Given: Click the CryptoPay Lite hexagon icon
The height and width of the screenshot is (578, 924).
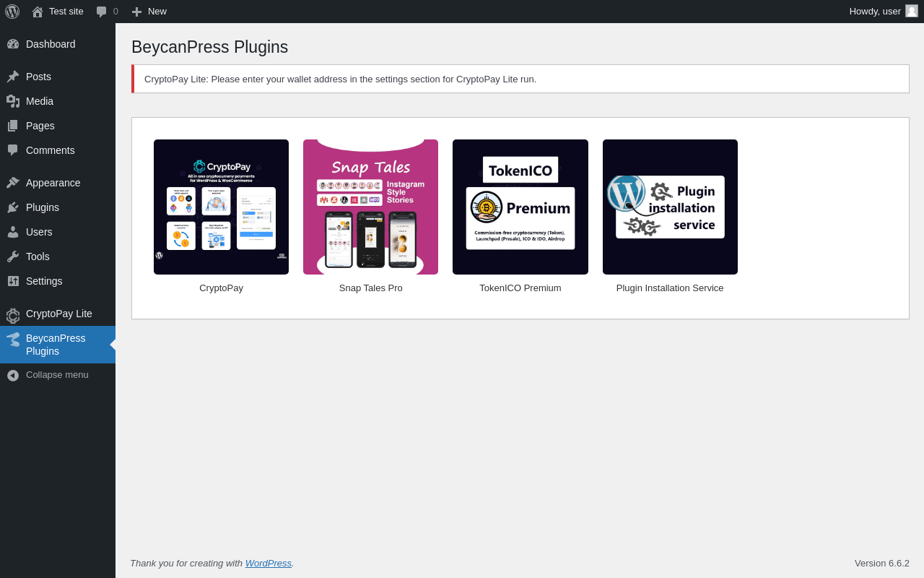Looking at the screenshot, I should (13, 315).
